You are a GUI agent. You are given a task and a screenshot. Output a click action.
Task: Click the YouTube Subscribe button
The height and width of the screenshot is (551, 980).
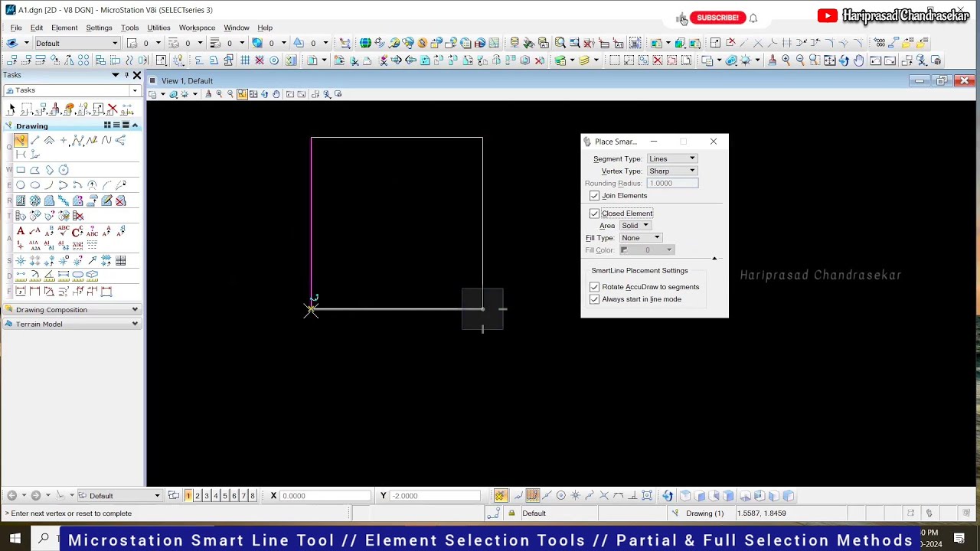tap(717, 18)
